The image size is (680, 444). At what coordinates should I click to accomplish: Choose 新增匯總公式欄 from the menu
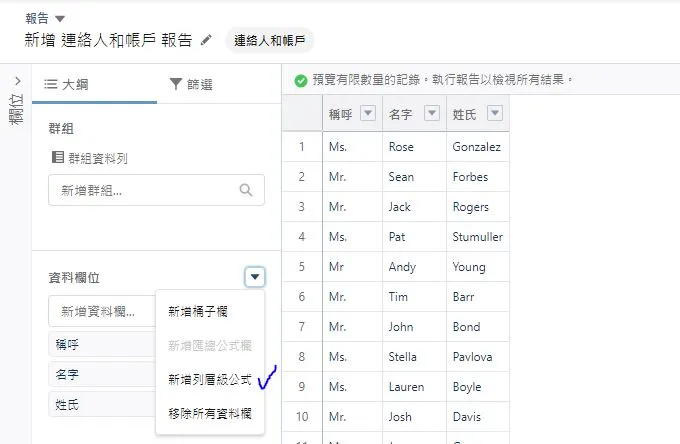click(210, 346)
